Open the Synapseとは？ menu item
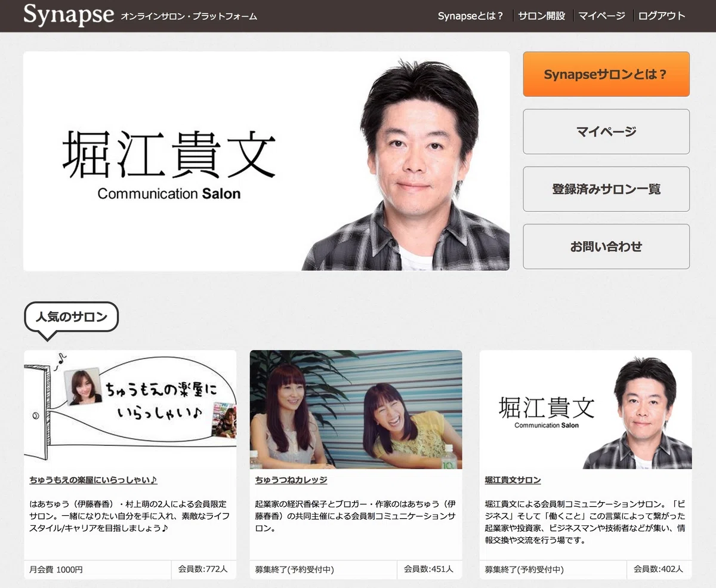Image resolution: width=716 pixels, height=588 pixels. pos(470,16)
